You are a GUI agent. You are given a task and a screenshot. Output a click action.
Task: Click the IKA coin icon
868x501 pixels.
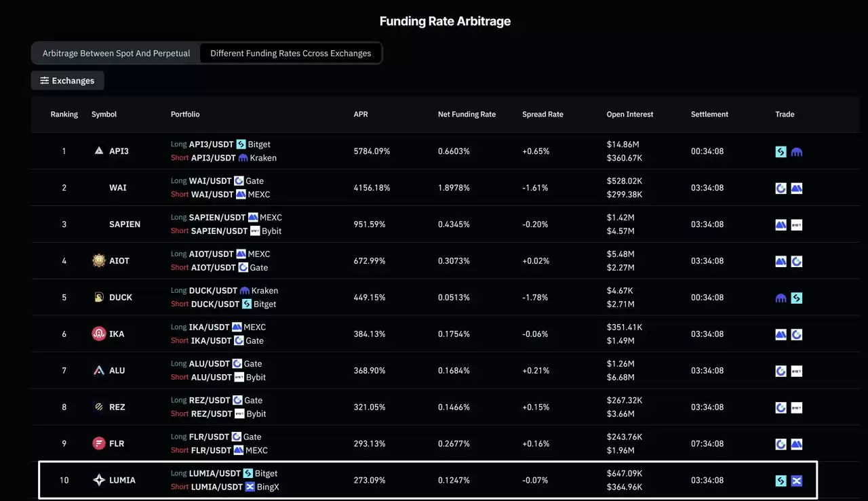[99, 334]
